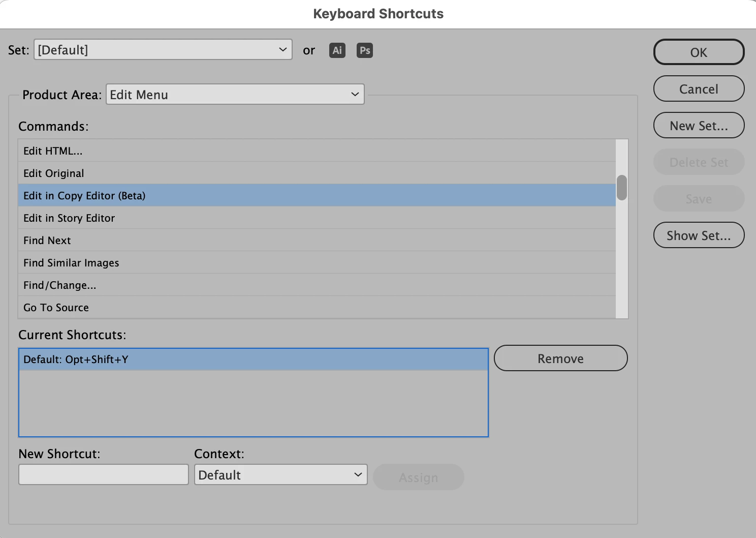Expand the Product Area dropdown
This screenshot has height=538, width=756.
pos(235,95)
